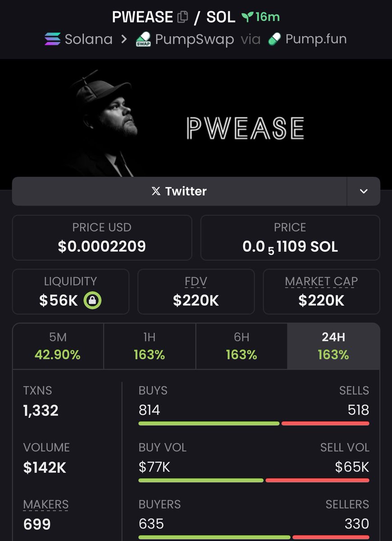This screenshot has height=541, width=392.
Task: Click the green liquidity lock icon
Action: (x=92, y=301)
